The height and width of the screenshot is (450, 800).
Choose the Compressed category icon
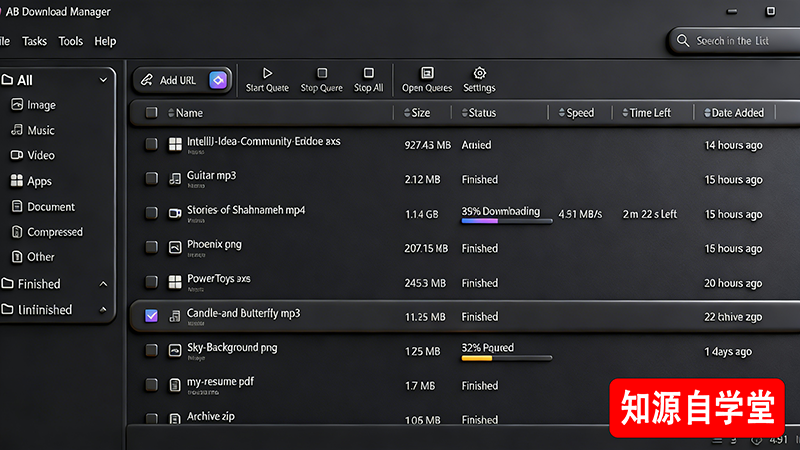pyautogui.click(x=17, y=232)
